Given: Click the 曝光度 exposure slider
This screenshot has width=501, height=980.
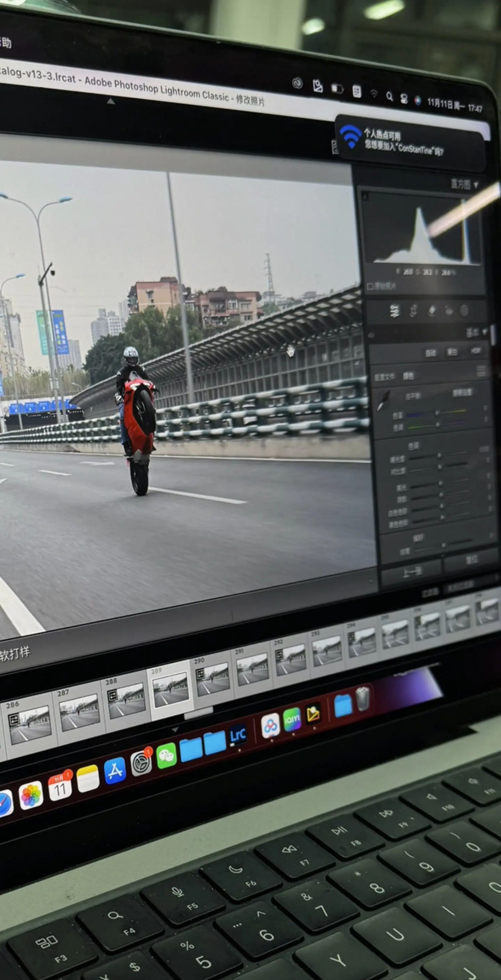Looking at the screenshot, I should (x=439, y=455).
